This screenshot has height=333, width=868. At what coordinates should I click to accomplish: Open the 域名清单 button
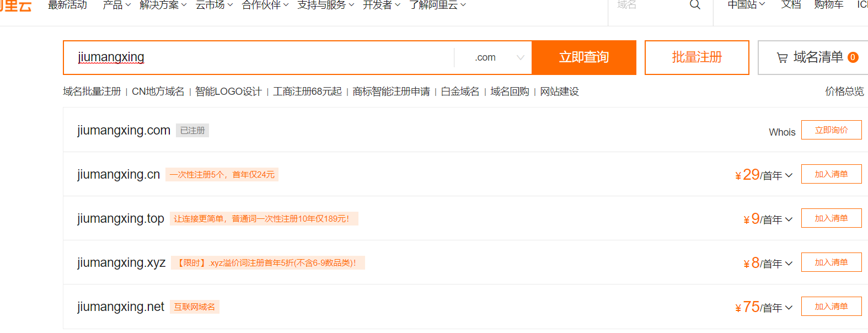point(813,57)
